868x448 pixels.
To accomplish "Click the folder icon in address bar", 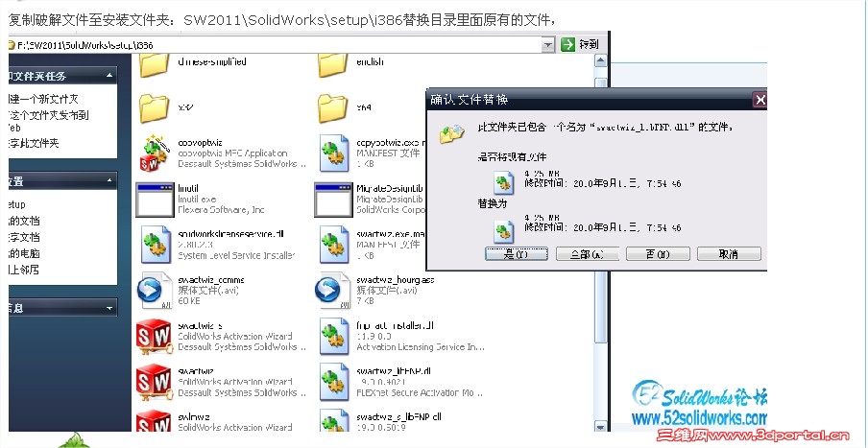I will point(12,45).
